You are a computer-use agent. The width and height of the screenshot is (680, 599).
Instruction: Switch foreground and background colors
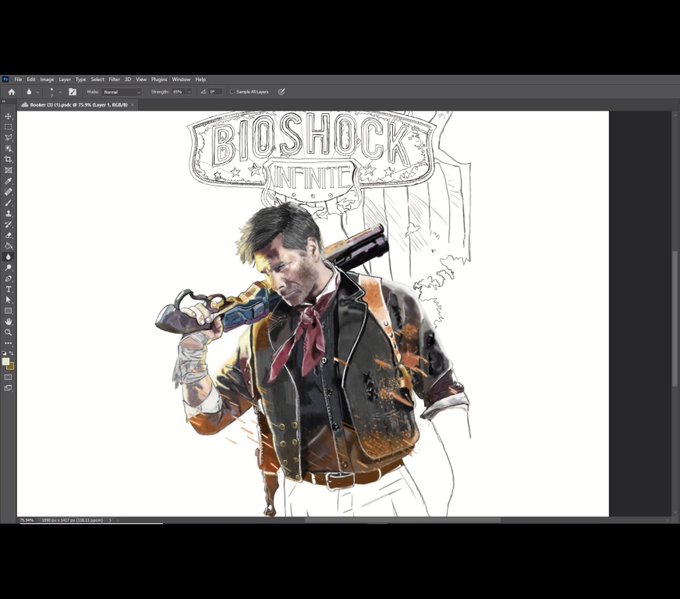point(12,353)
